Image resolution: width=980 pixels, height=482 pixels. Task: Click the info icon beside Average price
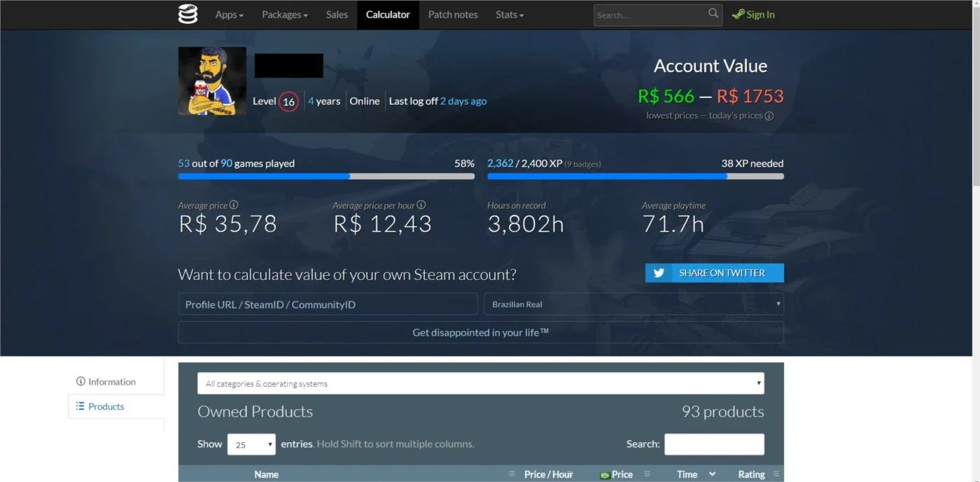click(x=234, y=205)
